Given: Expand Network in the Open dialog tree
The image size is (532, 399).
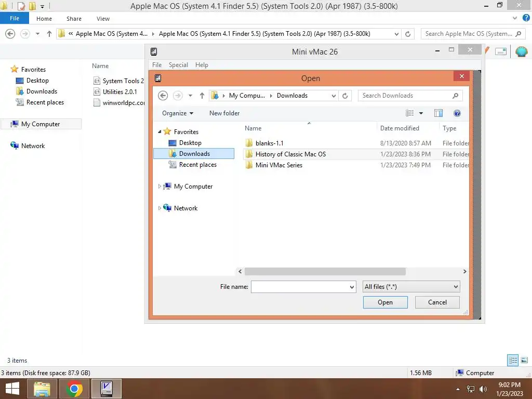Looking at the screenshot, I should click(x=159, y=208).
